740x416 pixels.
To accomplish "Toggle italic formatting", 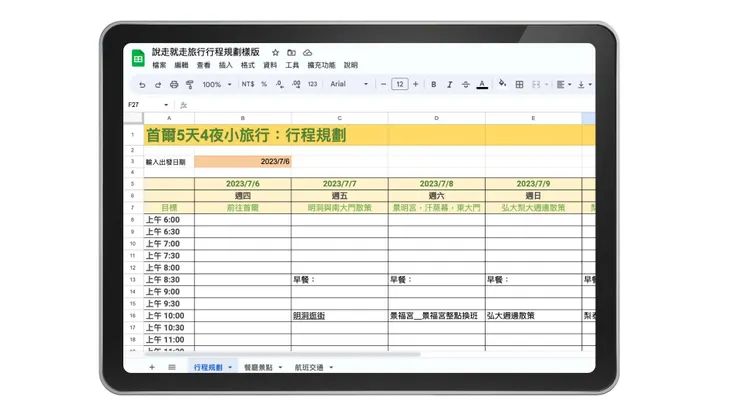I will (x=449, y=85).
